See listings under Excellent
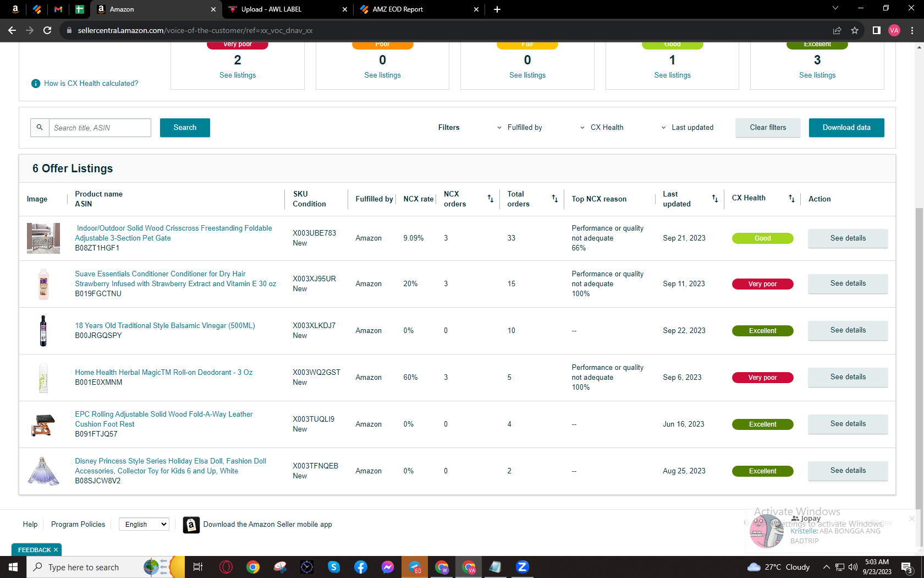924x578 pixels. coord(817,75)
